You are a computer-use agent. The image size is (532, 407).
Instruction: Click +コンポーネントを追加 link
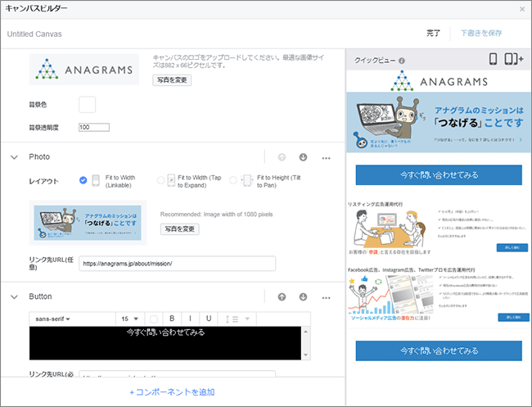pos(172,392)
